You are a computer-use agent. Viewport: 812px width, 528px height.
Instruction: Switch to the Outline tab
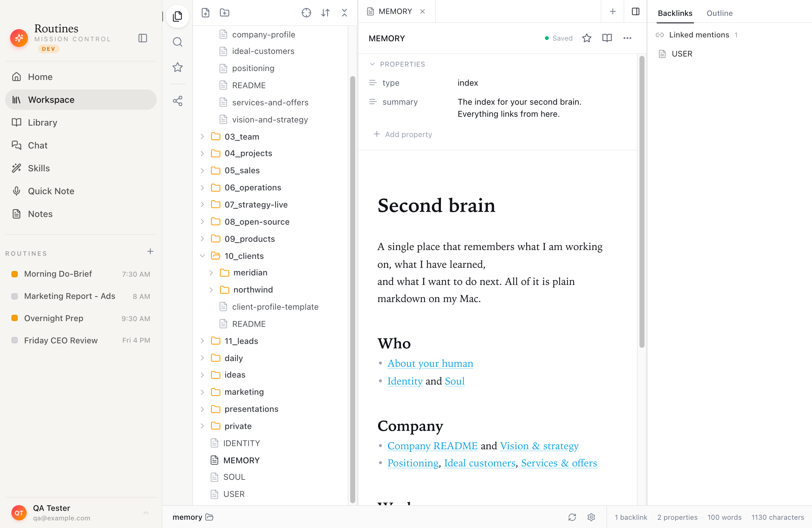coord(720,13)
